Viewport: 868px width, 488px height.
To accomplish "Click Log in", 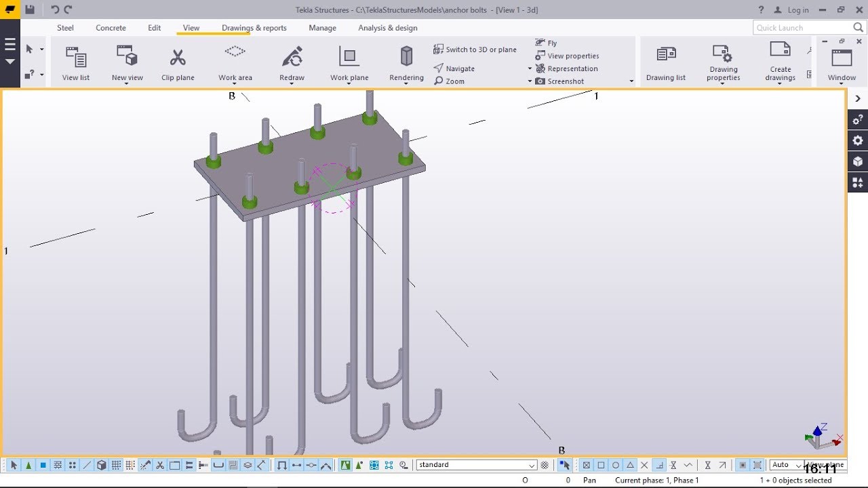I will click(x=791, y=10).
